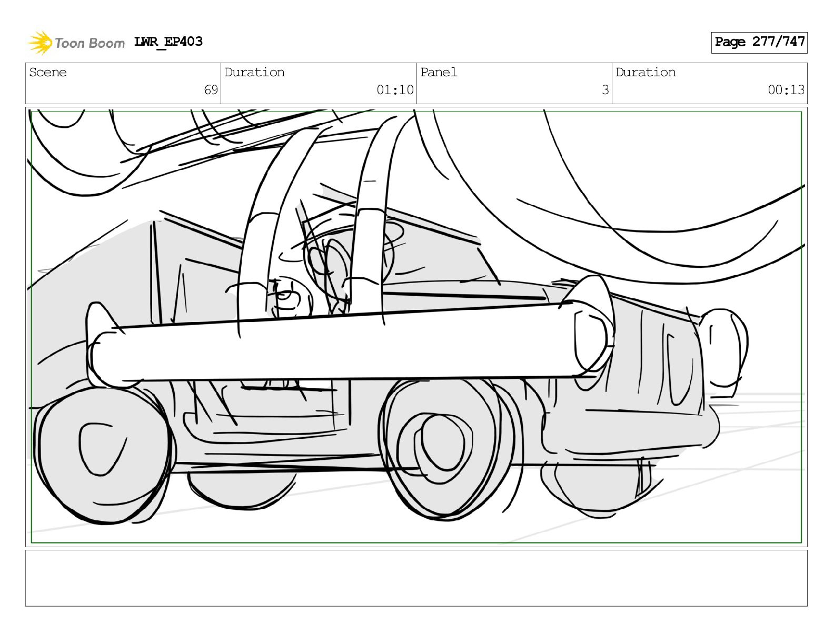Click the Page 277/747 indicator box

click(759, 42)
